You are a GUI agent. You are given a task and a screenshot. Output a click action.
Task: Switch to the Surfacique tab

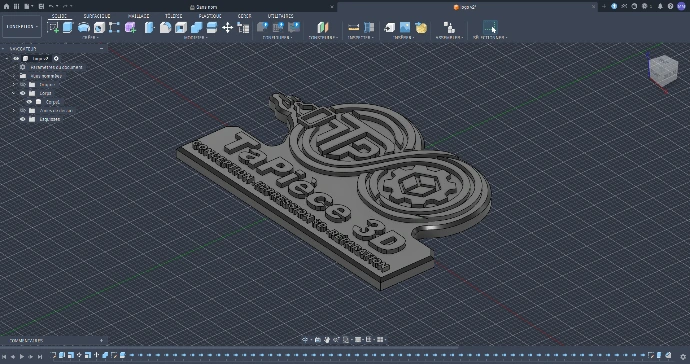coord(97,16)
